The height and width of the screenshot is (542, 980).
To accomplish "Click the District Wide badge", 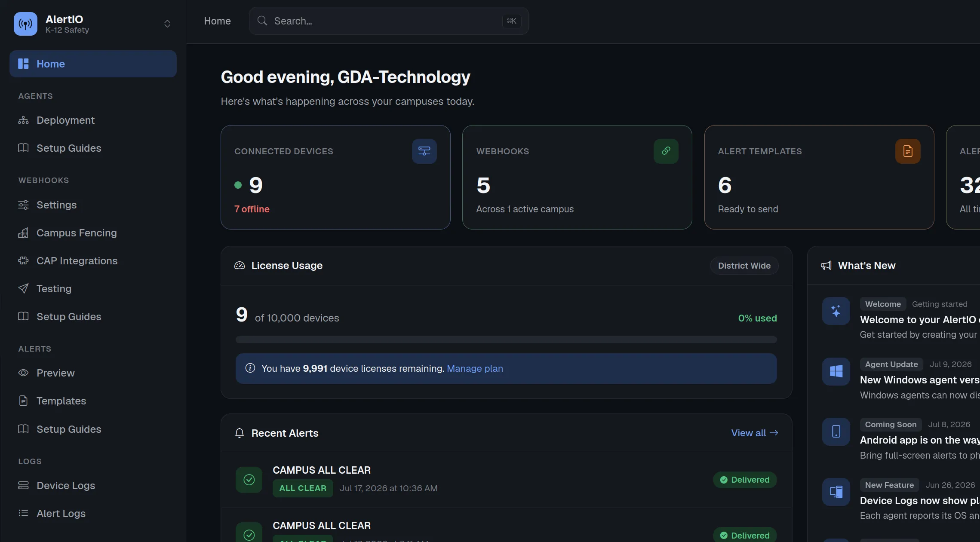I will [x=744, y=266].
